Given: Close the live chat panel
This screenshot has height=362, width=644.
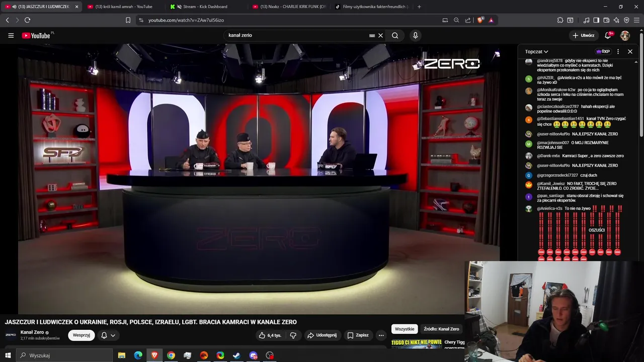Looking at the screenshot, I should pyautogui.click(x=630, y=51).
